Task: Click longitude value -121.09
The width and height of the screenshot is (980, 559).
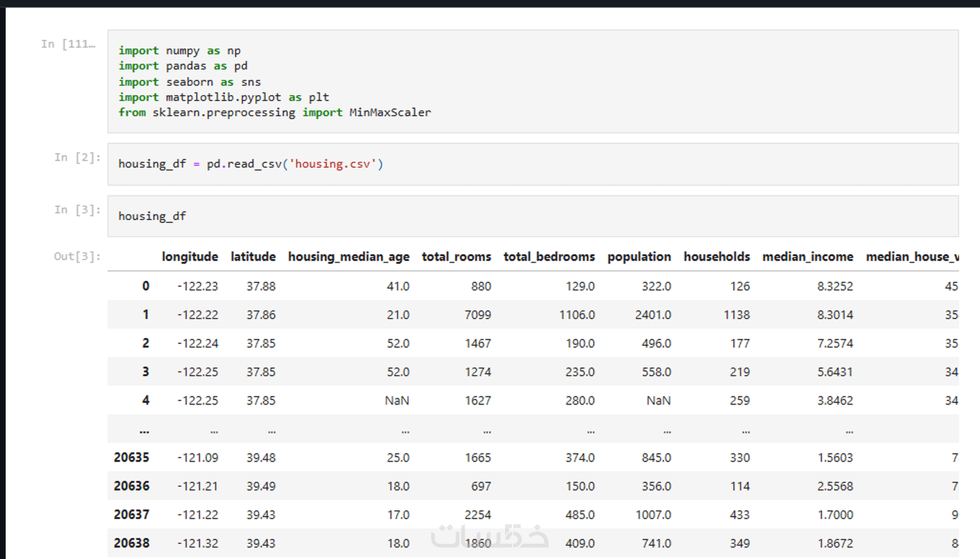Action: point(198,458)
